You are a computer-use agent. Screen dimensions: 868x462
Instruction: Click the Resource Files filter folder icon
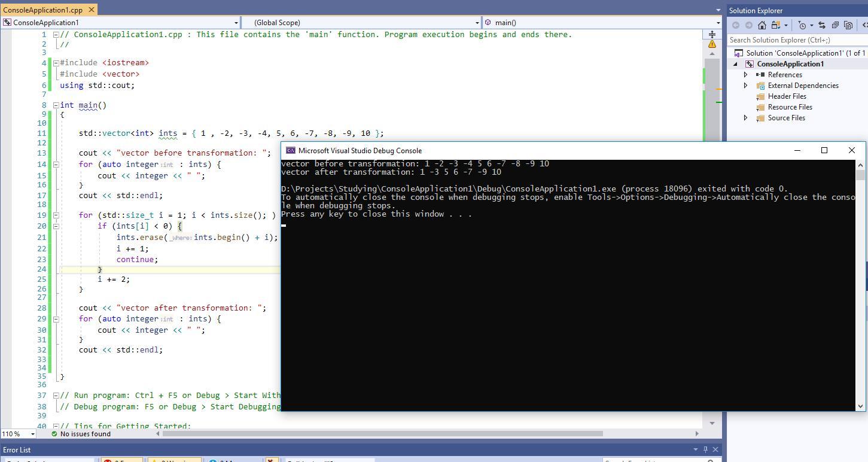[760, 107]
